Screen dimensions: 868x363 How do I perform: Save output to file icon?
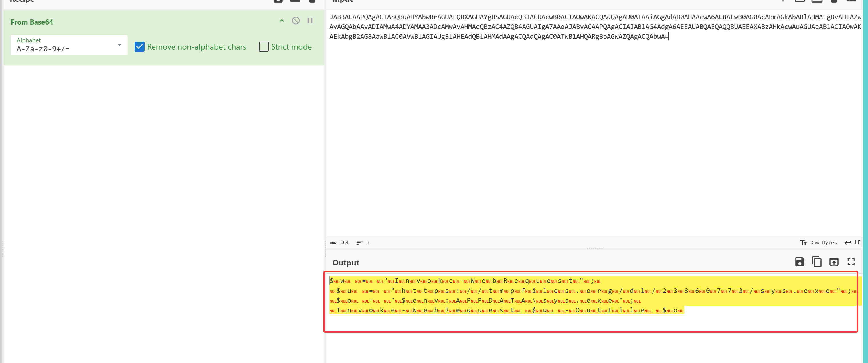pyautogui.click(x=799, y=262)
